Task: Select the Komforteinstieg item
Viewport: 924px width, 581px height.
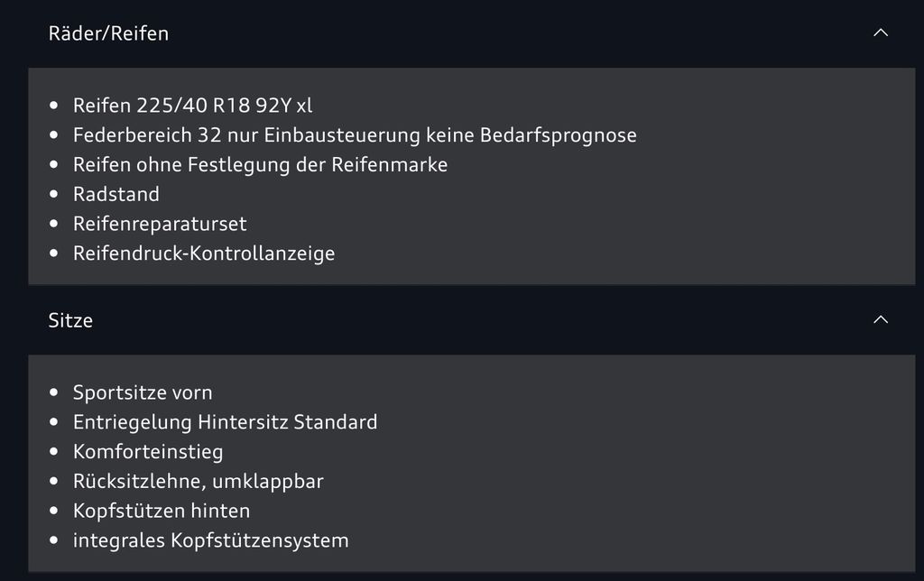Action: tap(148, 452)
